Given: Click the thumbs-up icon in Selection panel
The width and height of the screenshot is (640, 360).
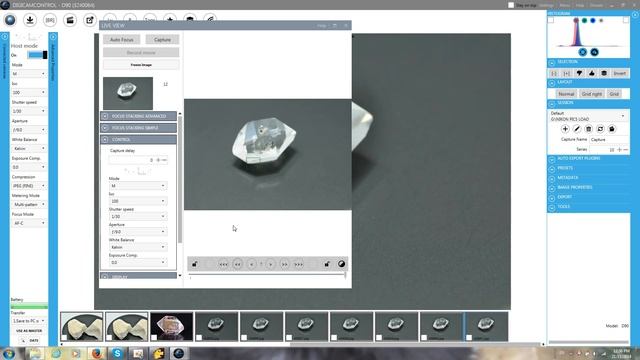Looking at the screenshot, I should click(592, 73).
